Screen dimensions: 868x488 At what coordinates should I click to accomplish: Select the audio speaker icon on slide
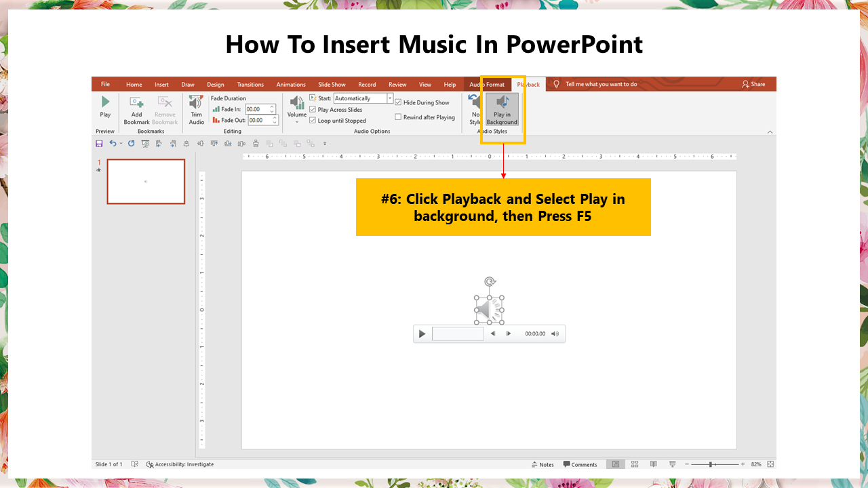489,310
